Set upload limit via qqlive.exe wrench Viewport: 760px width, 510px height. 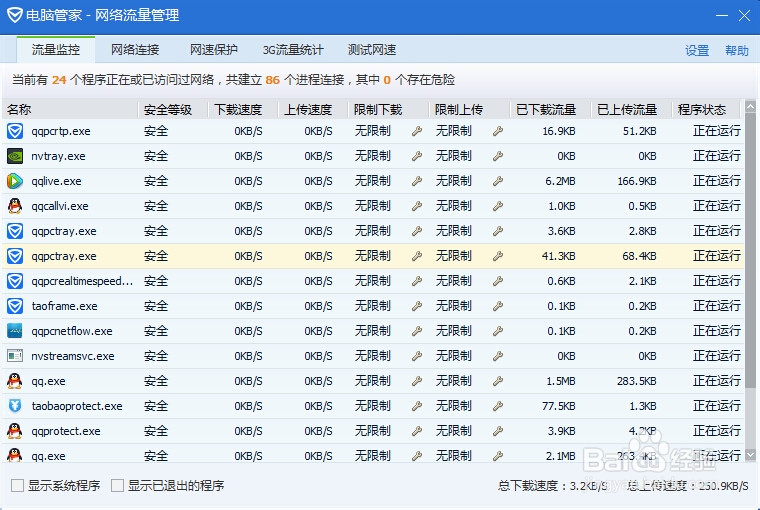[498, 181]
